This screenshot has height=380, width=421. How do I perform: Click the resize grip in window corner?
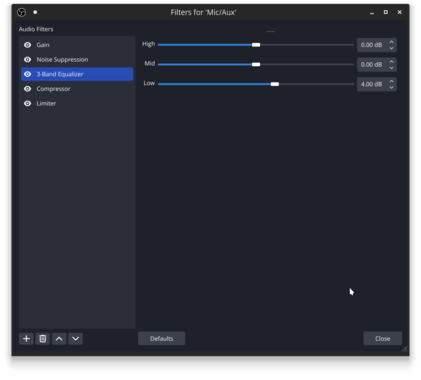click(x=404, y=349)
